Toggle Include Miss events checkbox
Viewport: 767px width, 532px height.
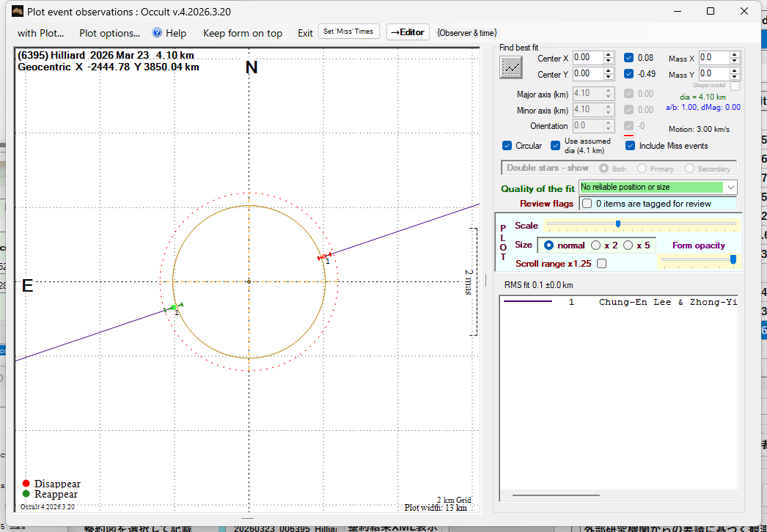pyautogui.click(x=630, y=146)
